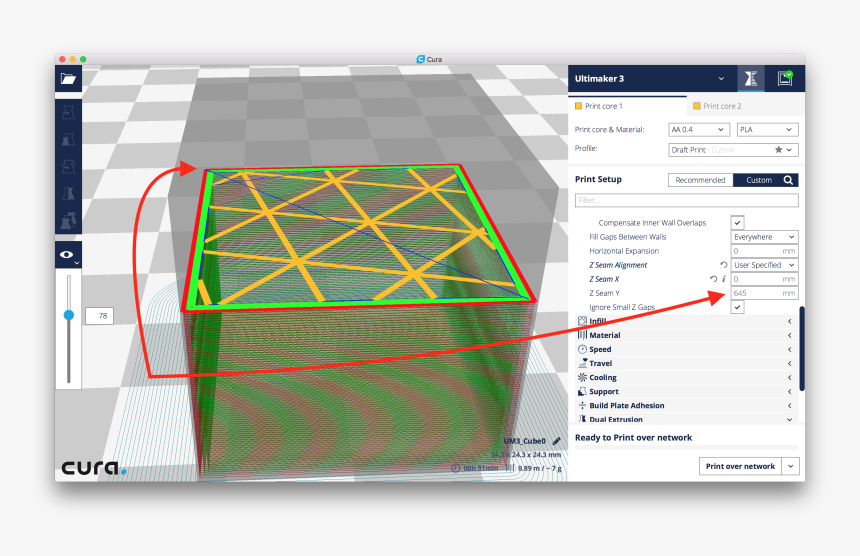Click the settings list scrollbar
This screenshot has height=556, width=860.
pos(802,349)
